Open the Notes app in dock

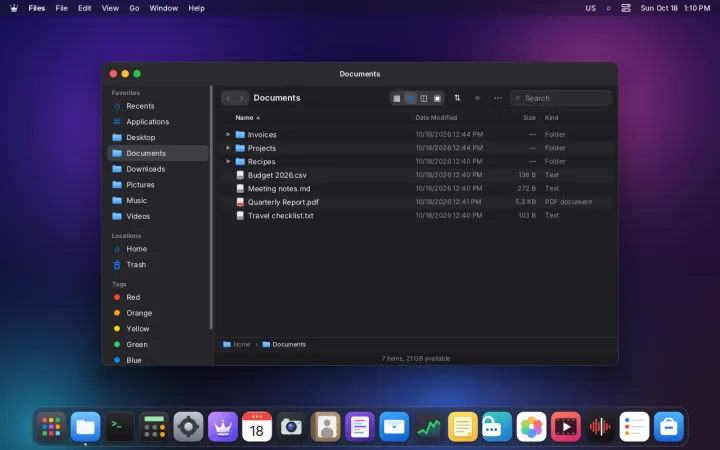(x=463, y=427)
